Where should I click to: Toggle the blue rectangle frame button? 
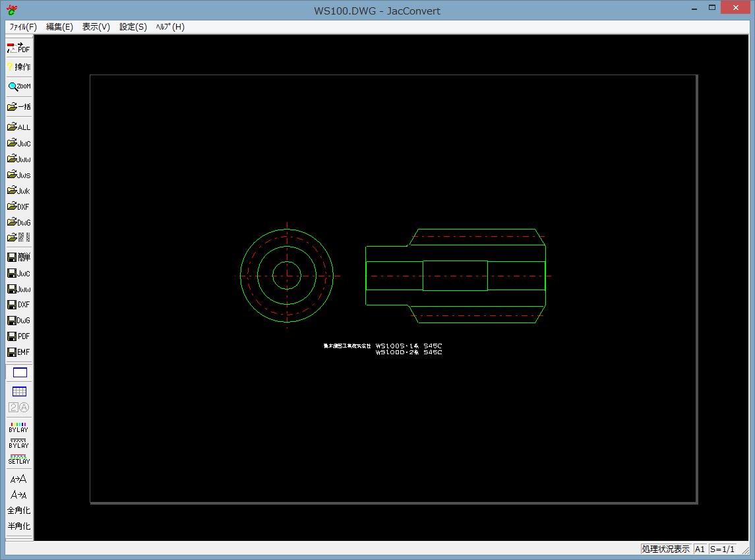click(x=20, y=372)
